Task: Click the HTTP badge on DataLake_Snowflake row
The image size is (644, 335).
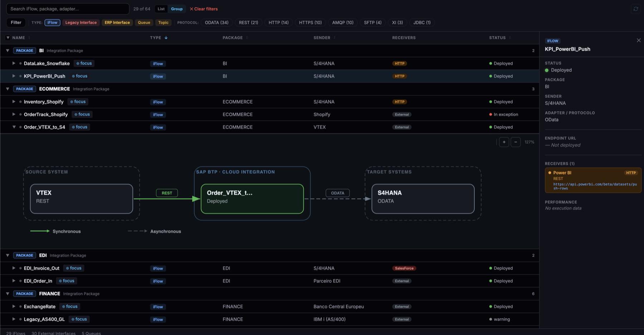Action: point(400,64)
